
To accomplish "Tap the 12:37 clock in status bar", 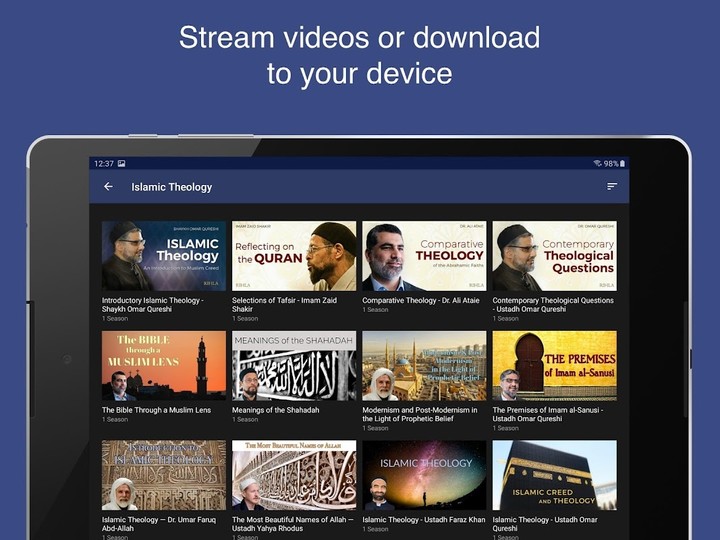I will click(x=104, y=163).
